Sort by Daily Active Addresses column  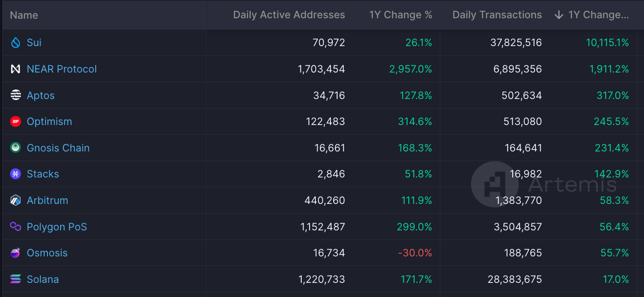pos(289,15)
